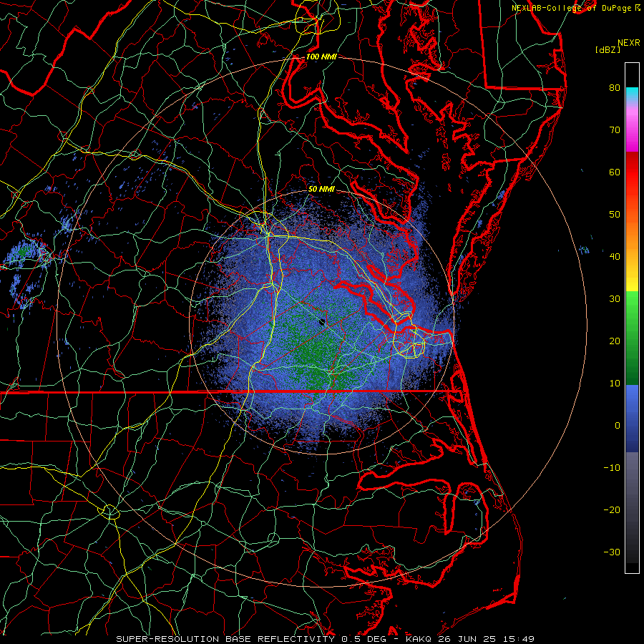Image resolution: width=644 pixels, height=644 pixels.
Task: Click the black radar site dot at the echo center
Action: [x=322, y=322]
